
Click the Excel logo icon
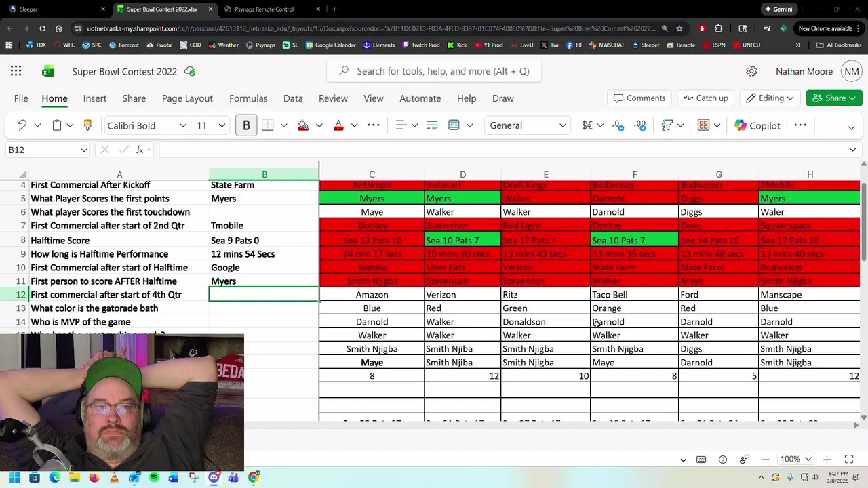(x=48, y=71)
